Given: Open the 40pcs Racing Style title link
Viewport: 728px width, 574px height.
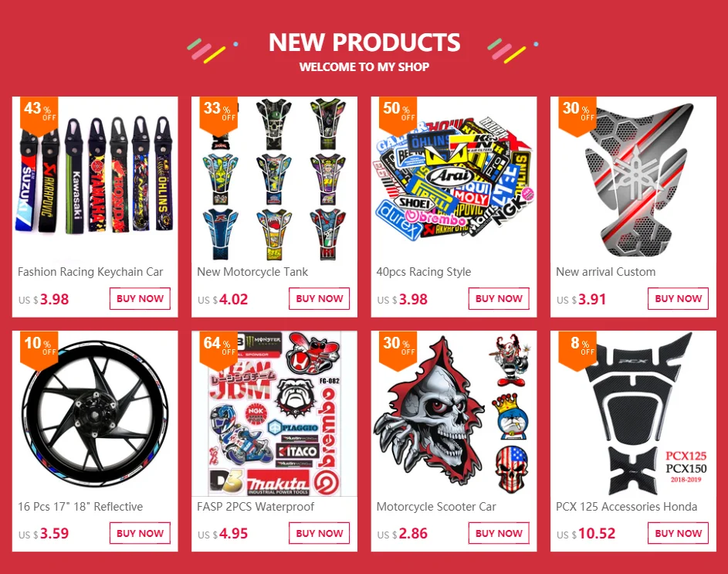Looking at the screenshot, I should 423,272.
